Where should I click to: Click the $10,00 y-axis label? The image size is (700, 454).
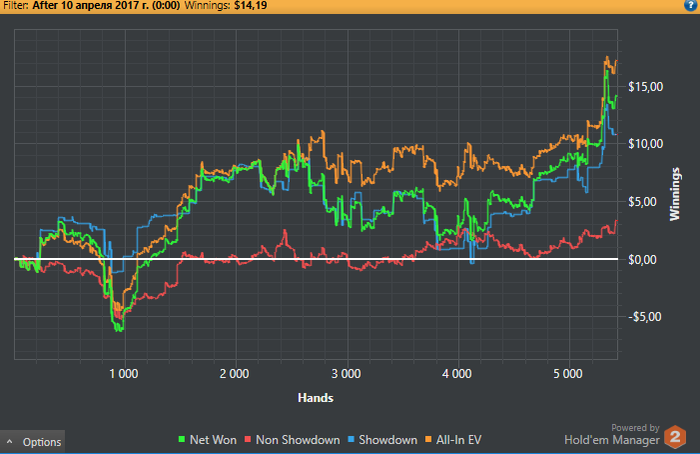click(x=646, y=144)
